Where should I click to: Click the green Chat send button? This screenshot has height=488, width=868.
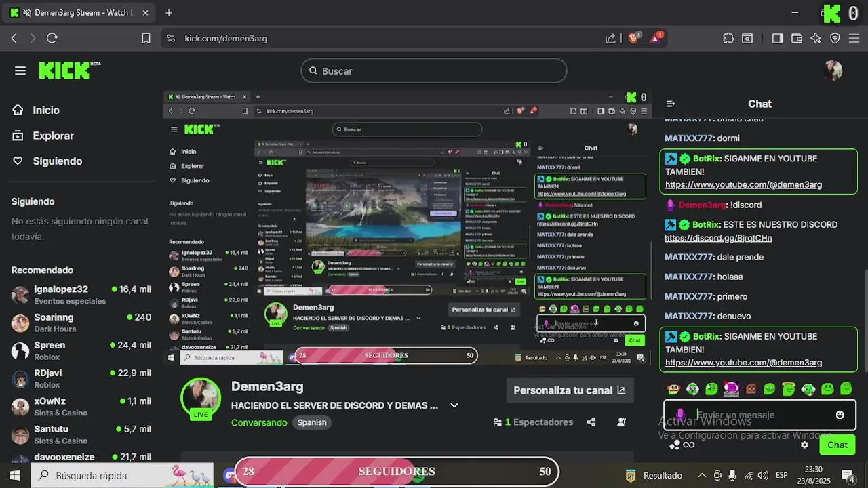tap(837, 445)
